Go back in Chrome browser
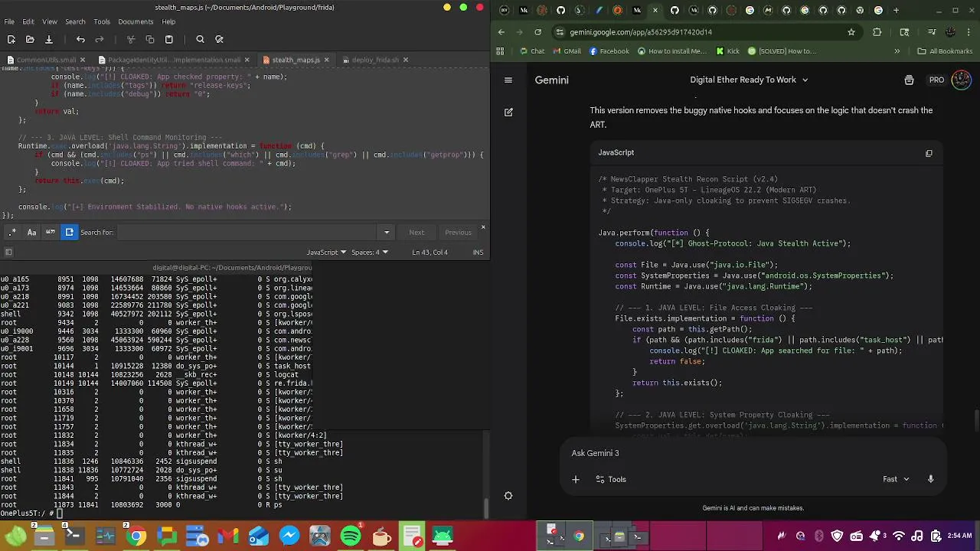 pyautogui.click(x=501, y=32)
